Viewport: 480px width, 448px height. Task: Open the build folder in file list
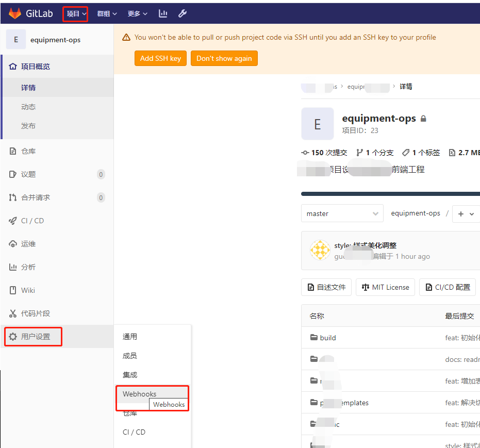pos(328,338)
